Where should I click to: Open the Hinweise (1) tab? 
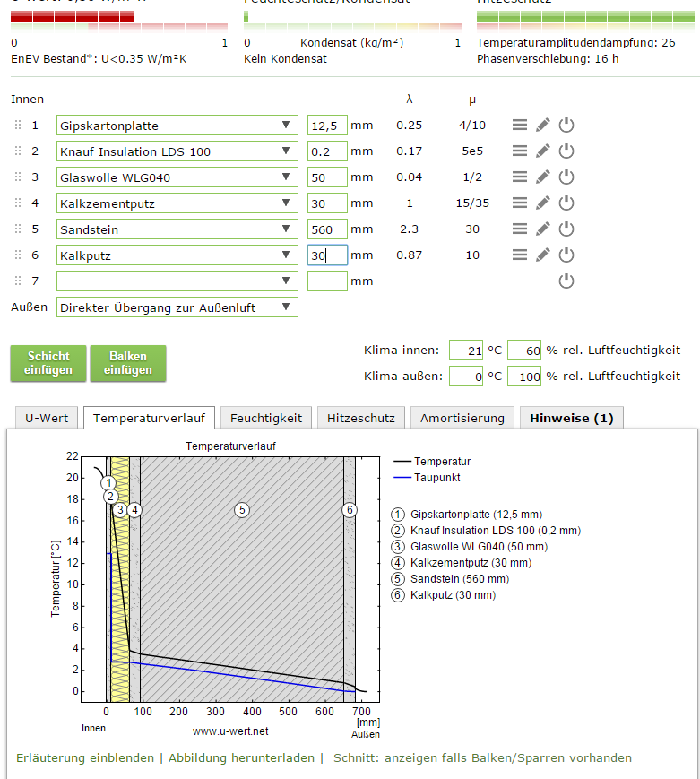tap(571, 418)
